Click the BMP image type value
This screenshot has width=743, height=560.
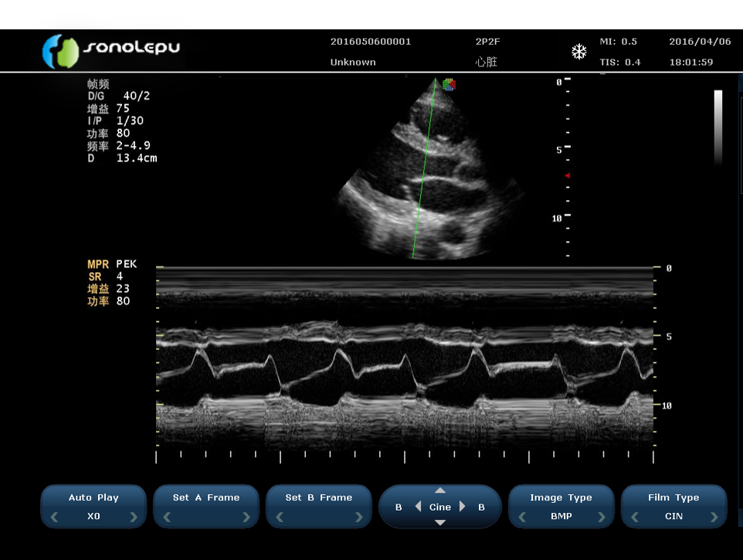click(561, 516)
